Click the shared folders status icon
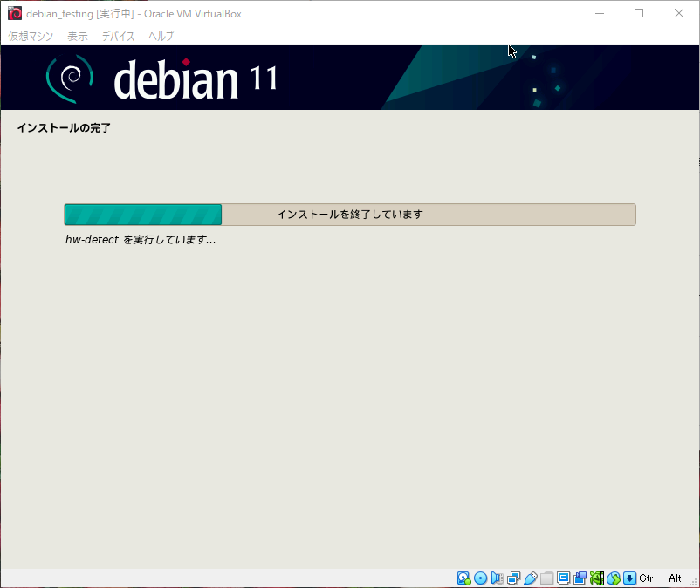Screen dimensions: 700x588 click(x=547, y=578)
